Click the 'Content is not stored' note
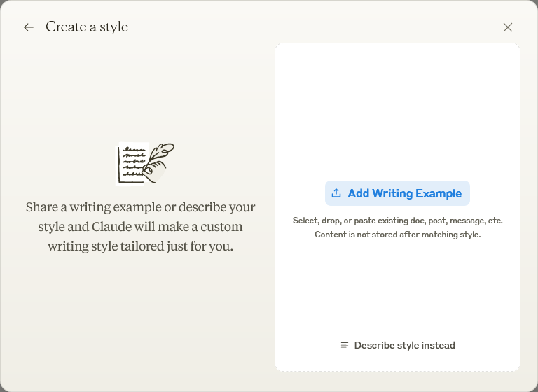Viewport: 538px width, 392px height. 398,234
